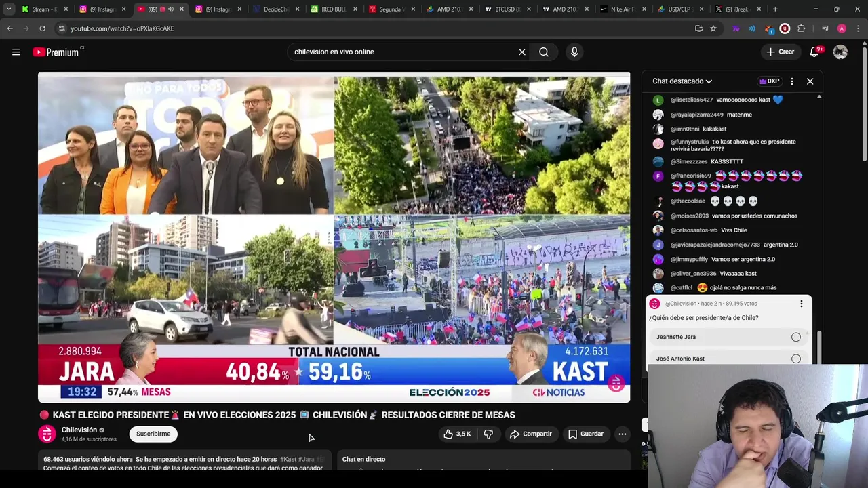This screenshot has height=488, width=868.
Task: Open the Chilevisión channel avatar
Action: pyautogui.click(x=47, y=434)
